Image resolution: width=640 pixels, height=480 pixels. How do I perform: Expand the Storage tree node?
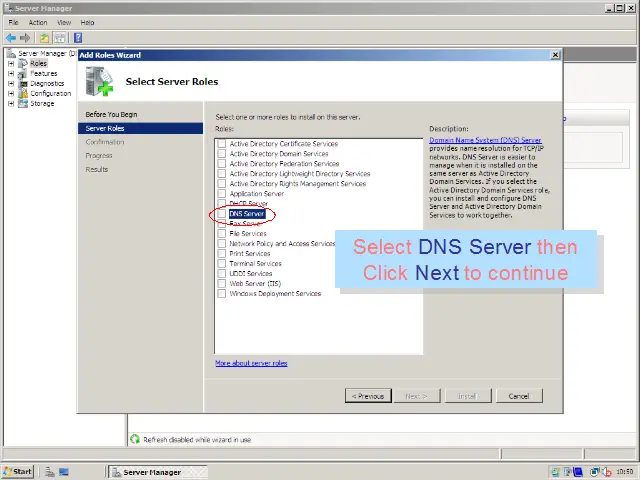pos(11,103)
